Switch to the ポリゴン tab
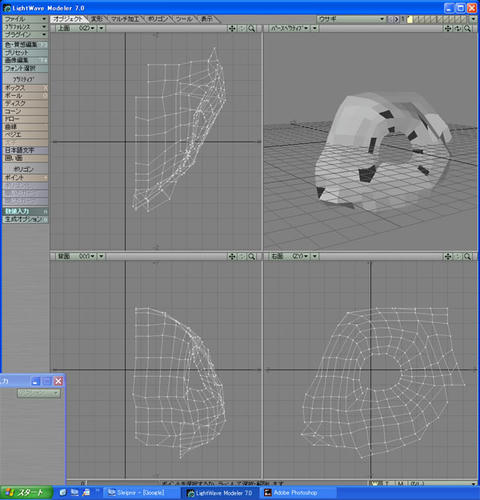The height and width of the screenshot is (500, 480). pyautogui.click(x=158, y=19)
